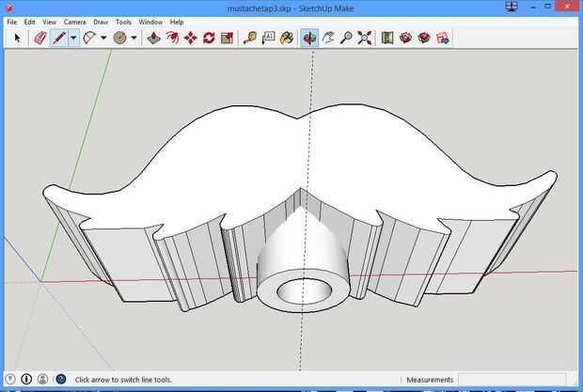Open the Draw menu
The width and height of the screenshot is (583, 392).
pyautogui.click(x=101, y=22)
